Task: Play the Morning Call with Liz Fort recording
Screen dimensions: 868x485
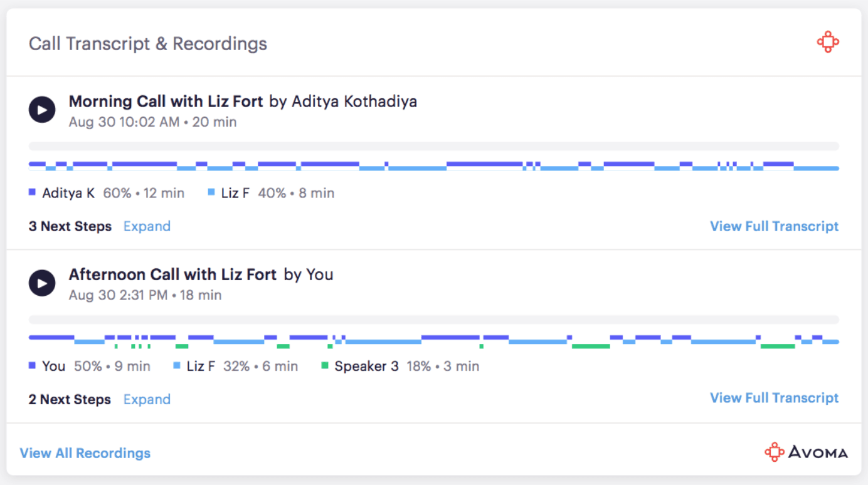Action: [x=42, y=110]
